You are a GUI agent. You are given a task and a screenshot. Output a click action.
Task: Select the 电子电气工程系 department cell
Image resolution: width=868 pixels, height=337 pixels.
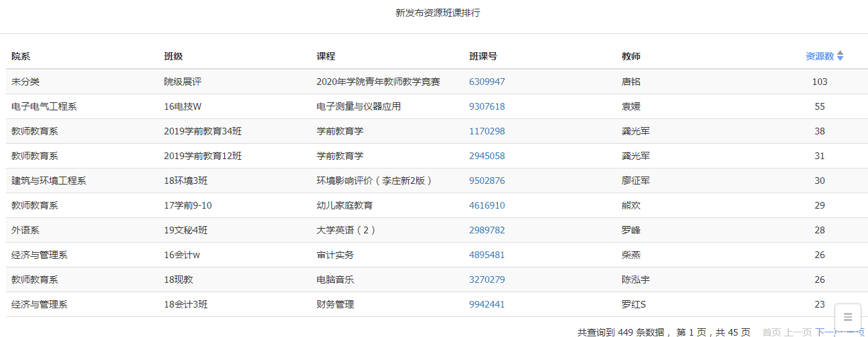pyautogui.click(x=44, y=106)
